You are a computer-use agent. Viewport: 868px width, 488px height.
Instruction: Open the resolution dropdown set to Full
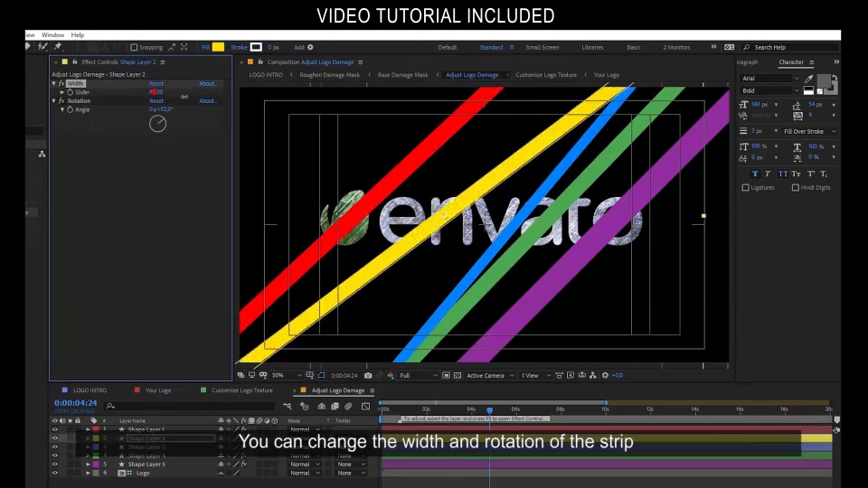pos(418,375)
